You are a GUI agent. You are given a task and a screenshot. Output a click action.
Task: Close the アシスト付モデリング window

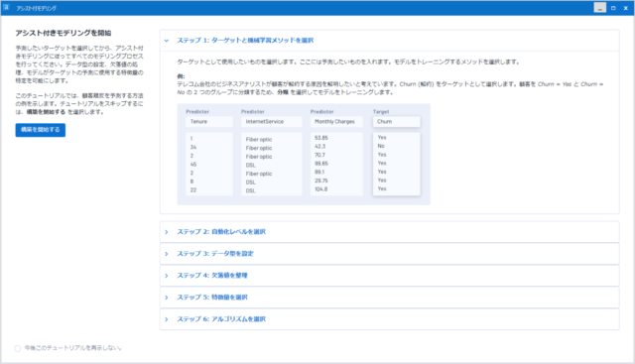click(626, 8)
